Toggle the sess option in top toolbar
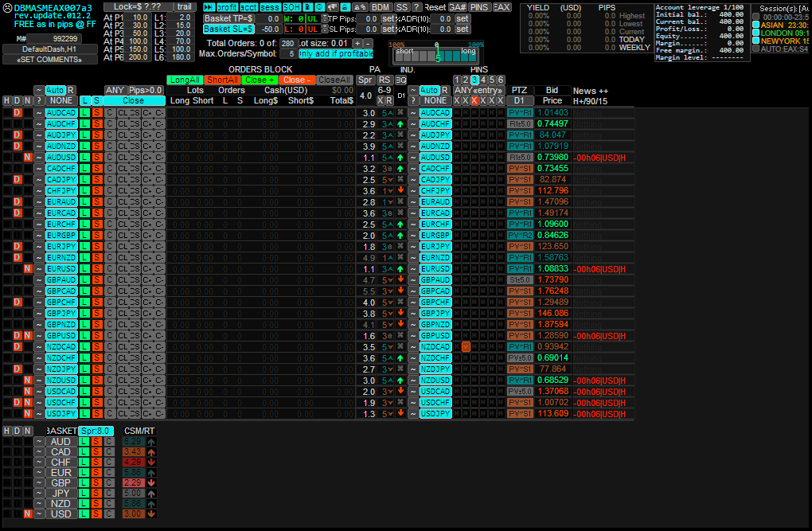Viewport: 812px width, 531px height. pos(270,7)
